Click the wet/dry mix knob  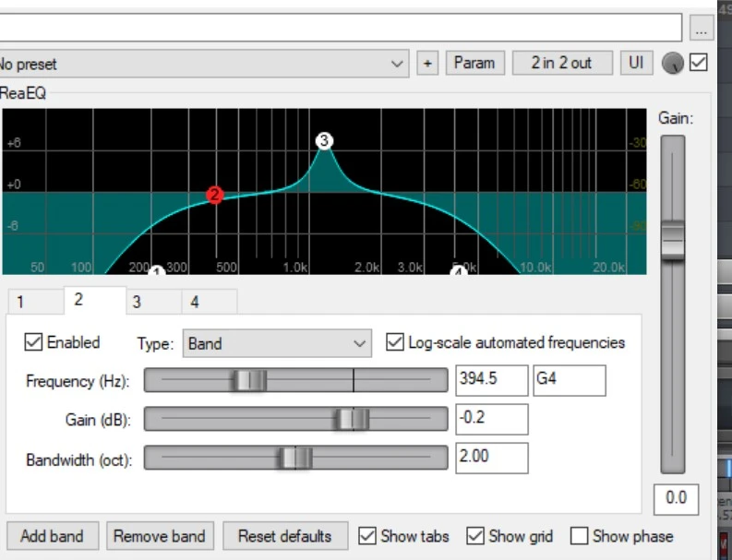[x=673, y=64]
